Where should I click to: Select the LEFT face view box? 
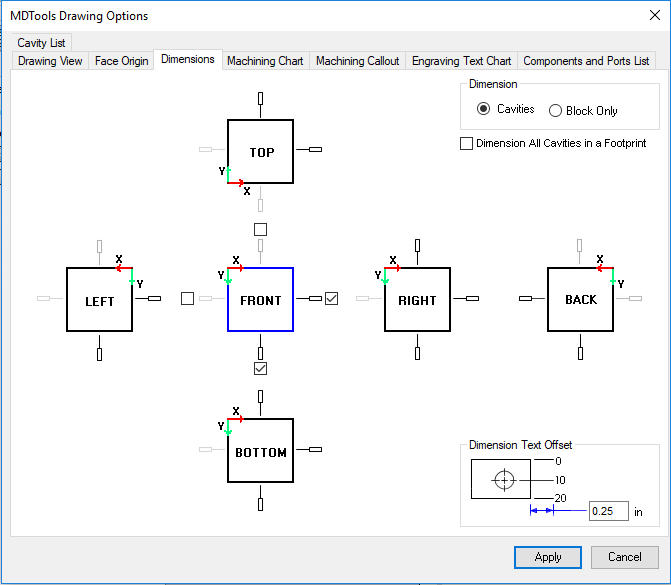(99, 300)
